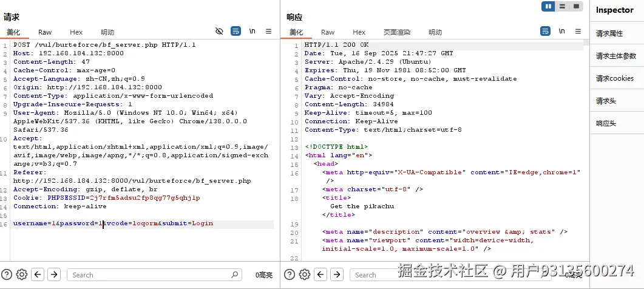Click the Date: Tue, 16 Sep 2025 header
This screenshot has height=289, width=644.
click(x=379, y=53)
